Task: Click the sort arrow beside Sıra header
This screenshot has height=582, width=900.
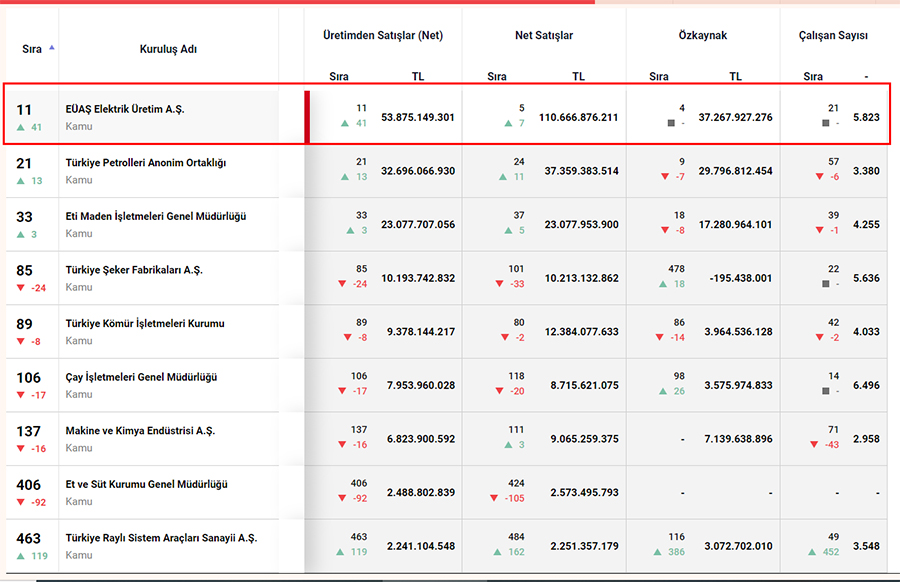Action: (x=52, y=48)
